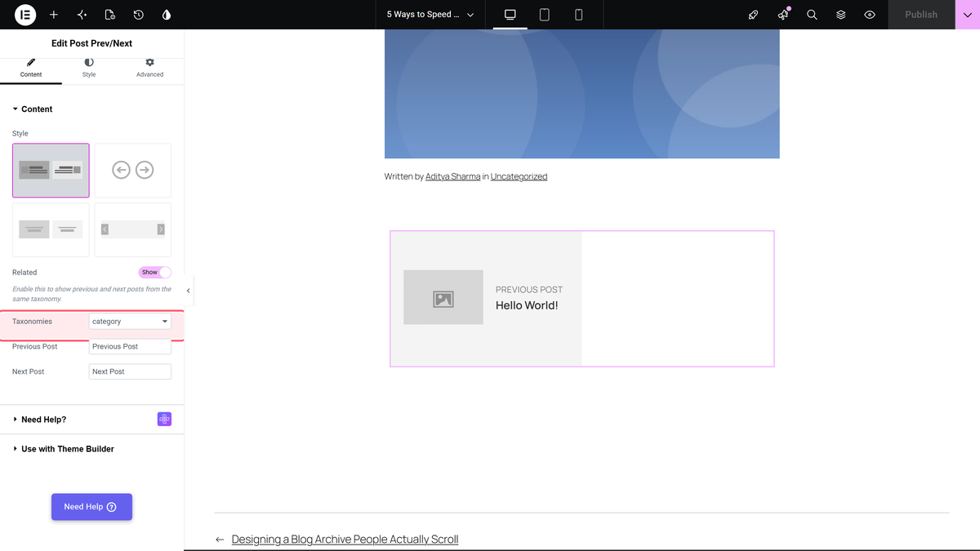Open the document title dropdown

click(430, 15)
